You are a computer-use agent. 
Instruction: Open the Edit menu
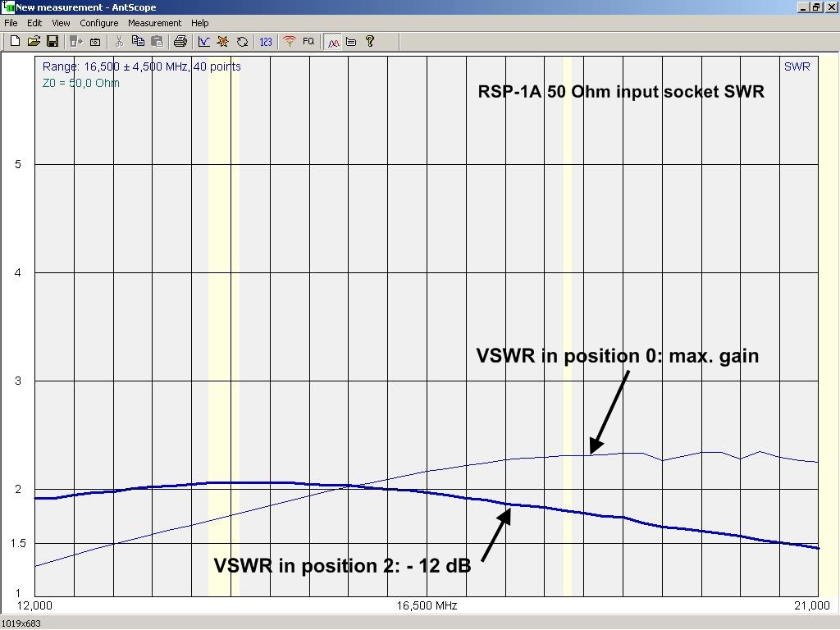[x=34, y=23]
